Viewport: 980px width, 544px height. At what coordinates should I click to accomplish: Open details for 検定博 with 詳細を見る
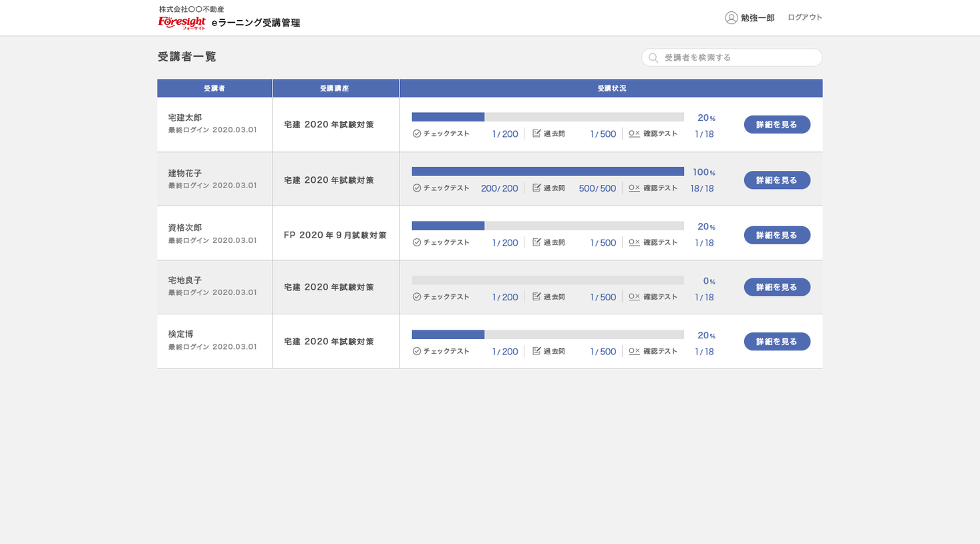[x=777, y=342]
